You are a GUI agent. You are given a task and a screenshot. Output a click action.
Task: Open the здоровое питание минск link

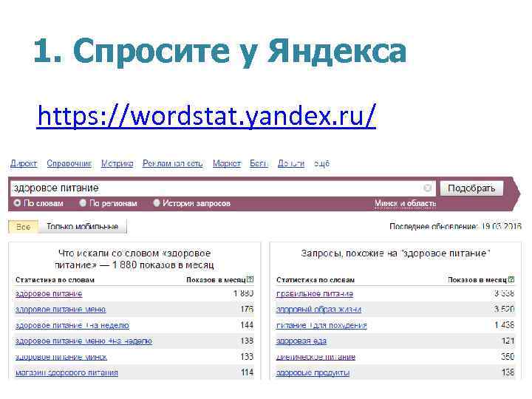click(61, 357)
